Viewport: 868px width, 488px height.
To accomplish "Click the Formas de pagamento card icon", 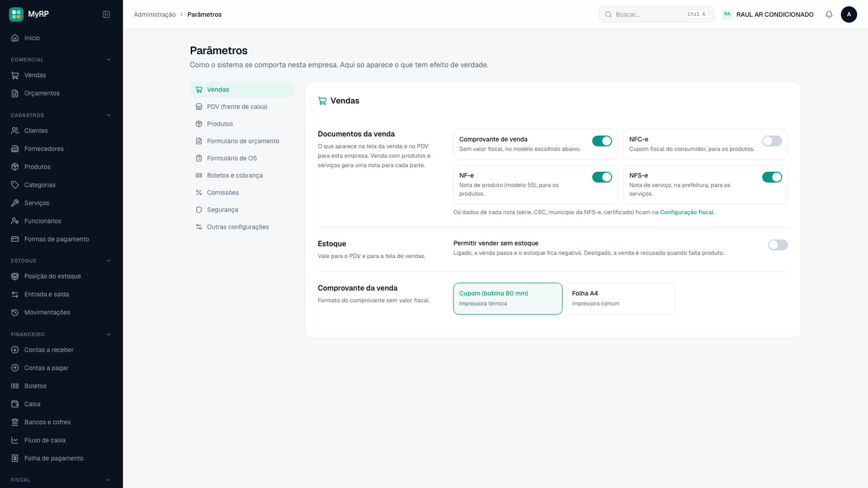I will tap(15, 239).
